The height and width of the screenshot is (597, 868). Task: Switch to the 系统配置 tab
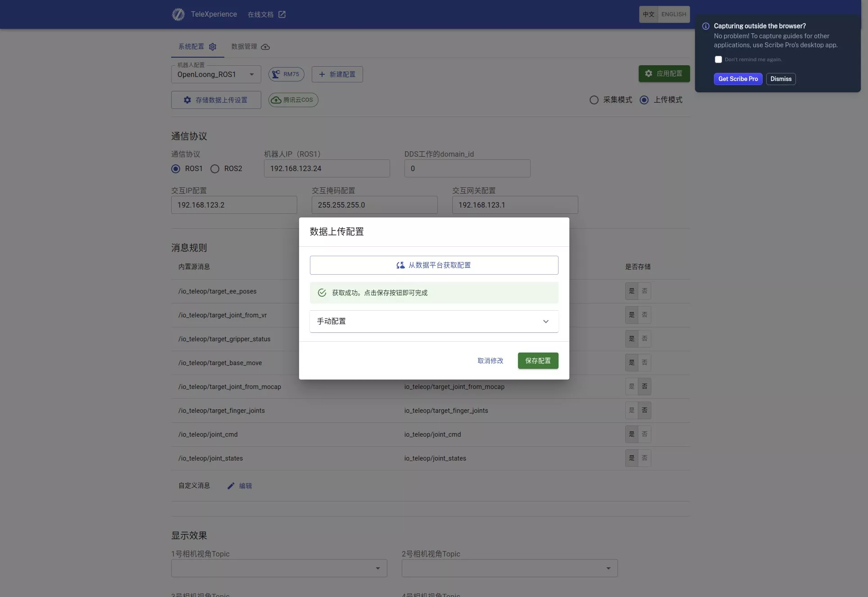tap(197, 47)
